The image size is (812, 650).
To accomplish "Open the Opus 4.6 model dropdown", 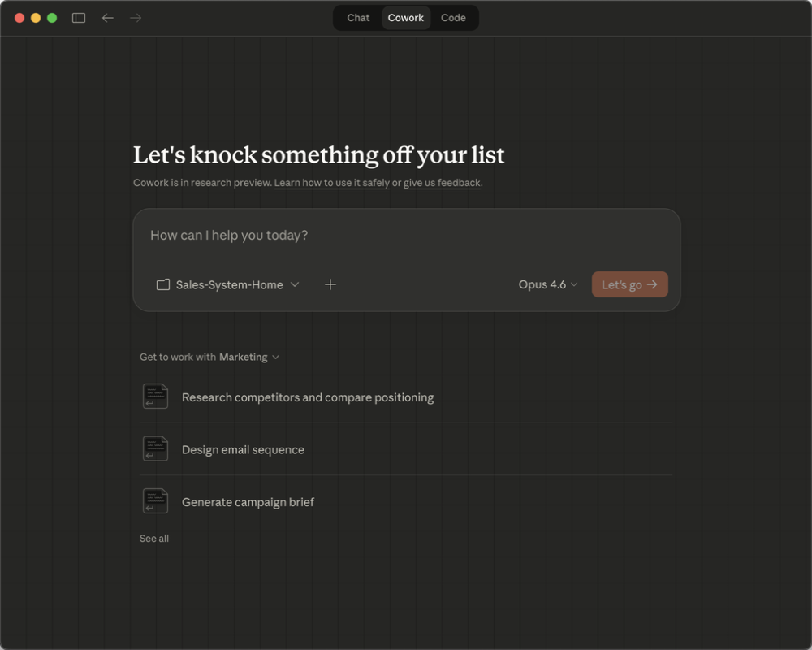I will click(x=548, y=284).
